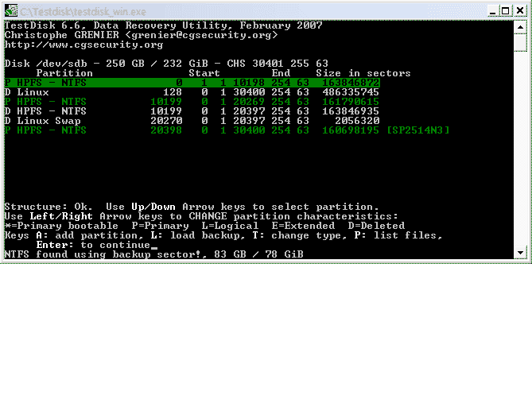Minimize the testdisk_win.exe console window
This screenshot has width=532, height=407.
493,11
